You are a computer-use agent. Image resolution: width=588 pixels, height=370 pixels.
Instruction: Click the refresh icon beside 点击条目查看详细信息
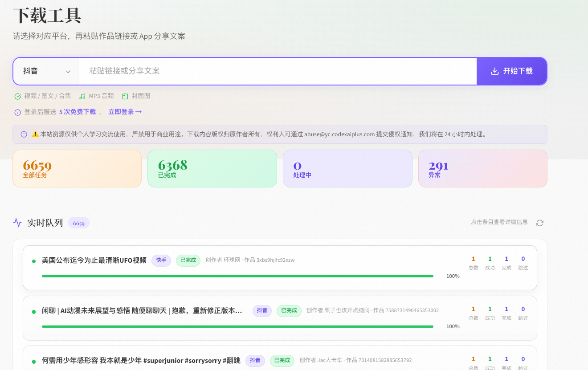pyautogui.click(x=539, y=223)
